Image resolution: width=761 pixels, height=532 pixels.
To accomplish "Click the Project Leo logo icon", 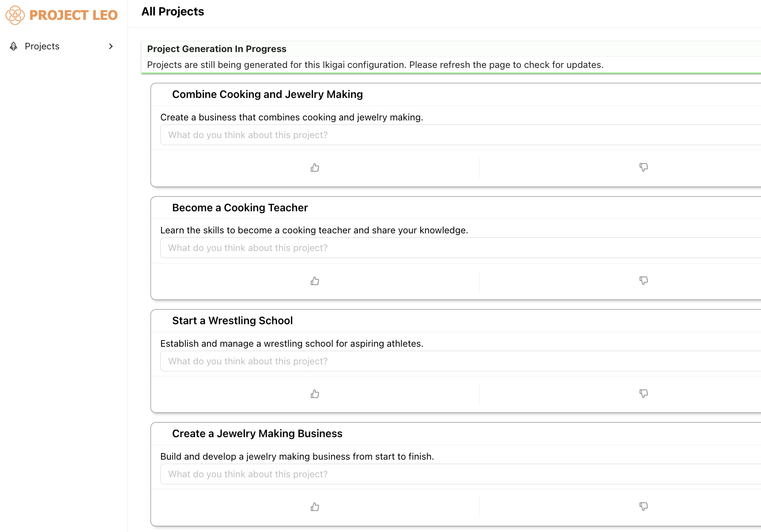I will (x=15, y=15).
